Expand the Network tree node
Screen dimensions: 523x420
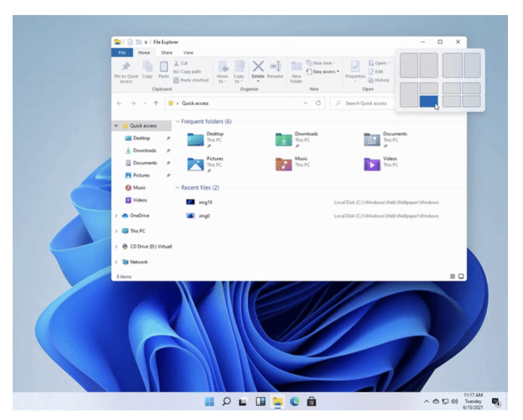pyautogui.click(x=116, y=262)
